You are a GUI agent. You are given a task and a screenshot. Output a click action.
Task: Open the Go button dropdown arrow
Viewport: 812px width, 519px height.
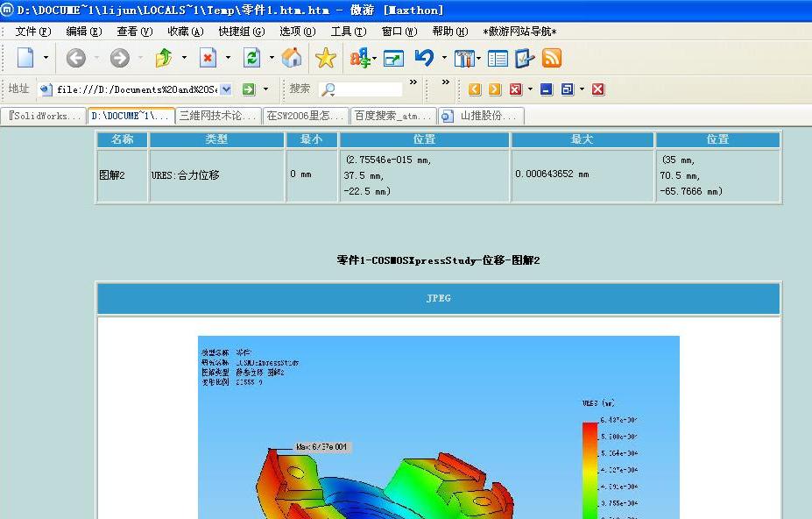point(265,89)
